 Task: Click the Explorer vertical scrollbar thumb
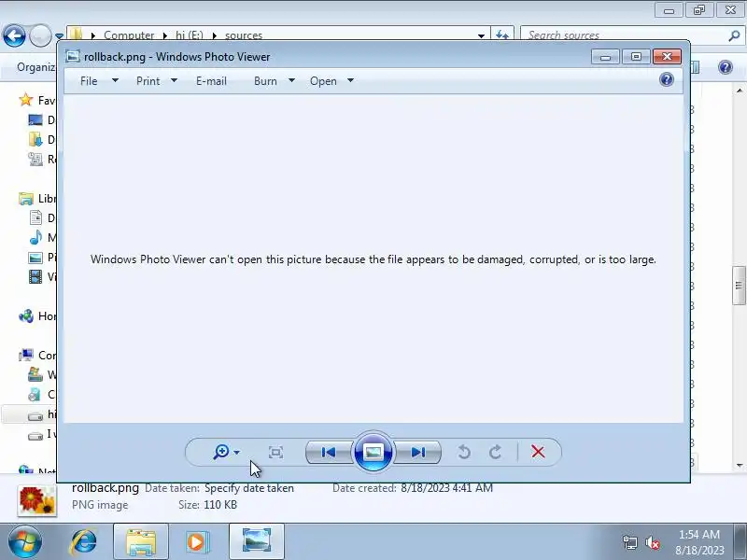point(739,286)
